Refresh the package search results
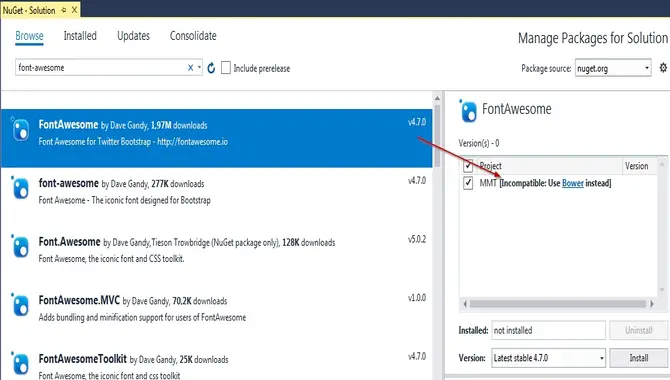The height and width of the screenshot is (380, 670). tap(211, 68)
